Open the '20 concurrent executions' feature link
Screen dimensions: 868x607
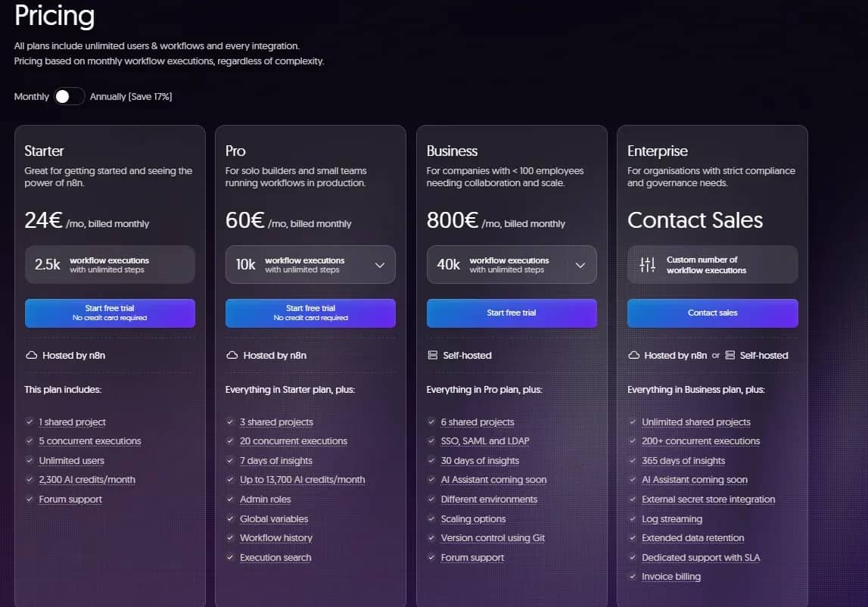click(294, 441)
